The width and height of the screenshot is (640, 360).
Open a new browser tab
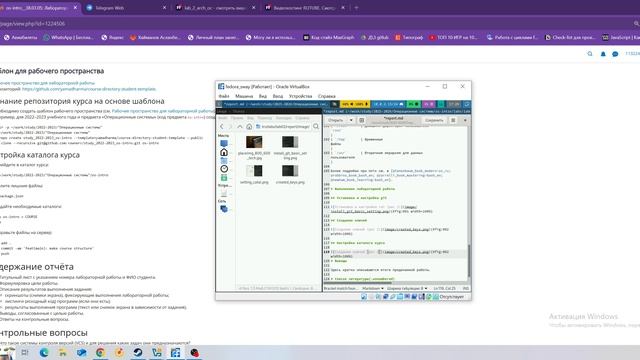(x=356, y=8)
